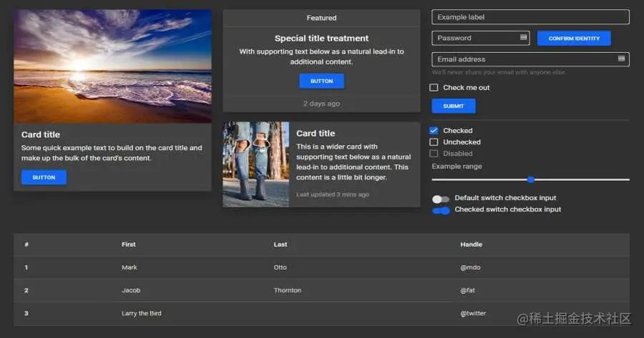Focus the Example label input field

(530, 17)
